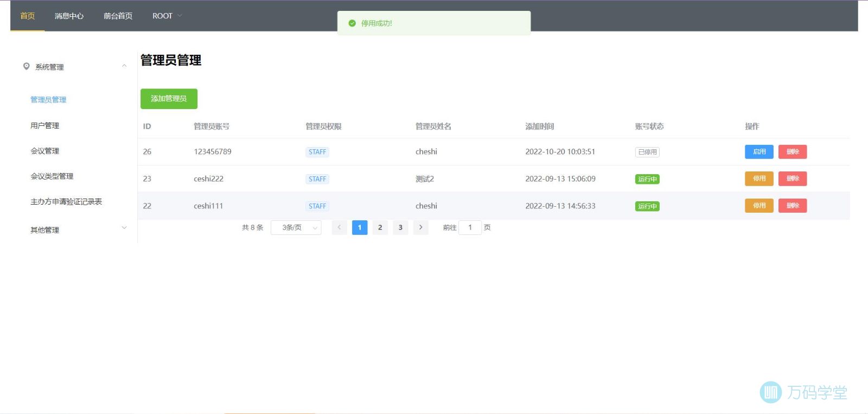
Task: Click the STAFF tag in the ceshi222 row
Action: (x=317, y=179)
